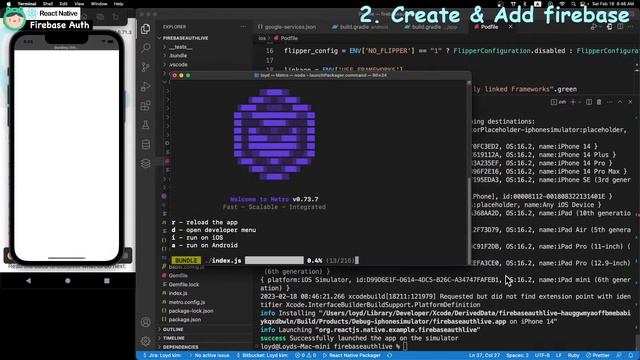Image resolution: width=640 pixels, height=360 pixels.
Task: Click UTF-8 encoding in status bar
Action: 542,356
